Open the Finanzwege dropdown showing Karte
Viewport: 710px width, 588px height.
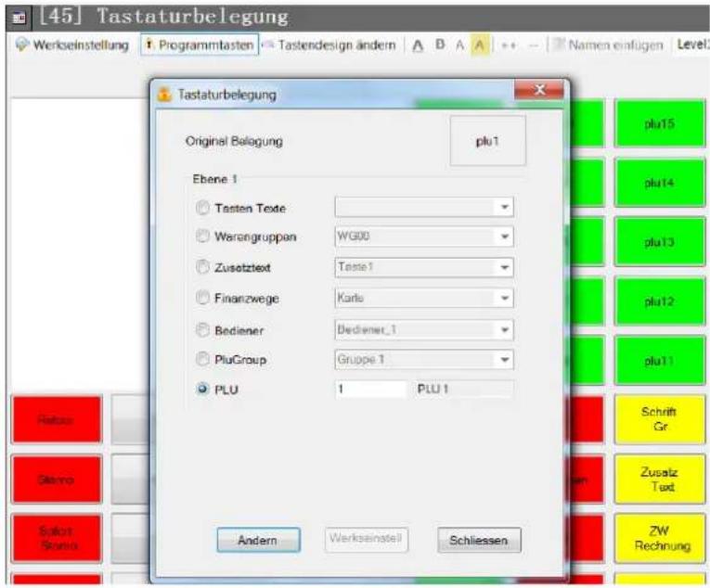[424, 298]
